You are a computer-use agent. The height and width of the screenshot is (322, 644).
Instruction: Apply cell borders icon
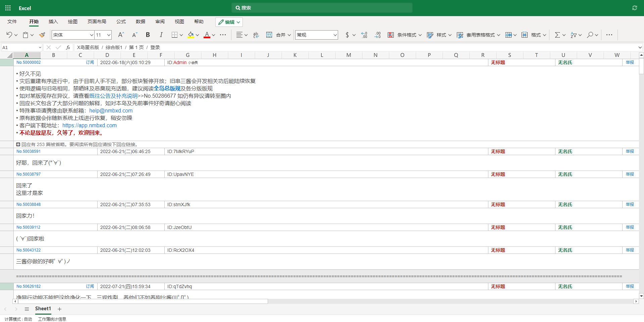(x=174, y=35)
